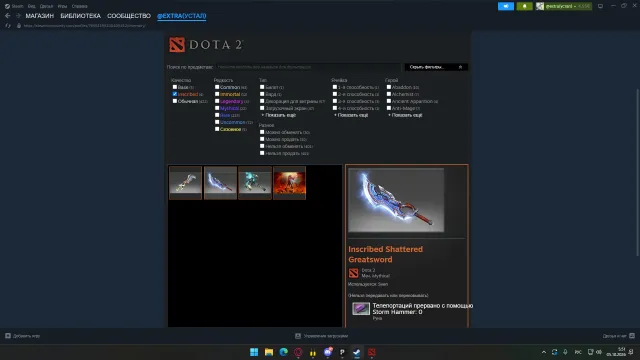
Task: Open the Друзья menu
Action: coord(47,6)
